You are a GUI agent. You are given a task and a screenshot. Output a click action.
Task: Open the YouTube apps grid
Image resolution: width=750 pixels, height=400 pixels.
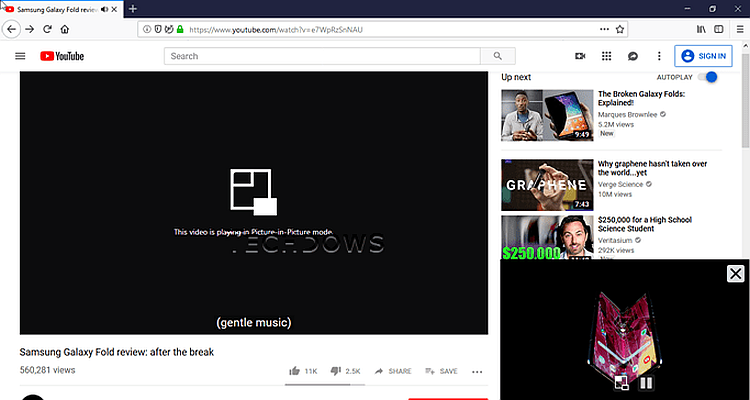pyautogui.click(x=606, y=57)
